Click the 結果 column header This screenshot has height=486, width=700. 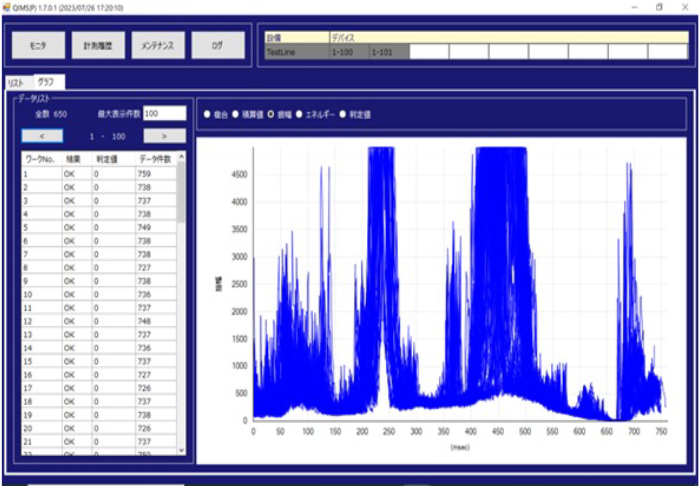77,159
